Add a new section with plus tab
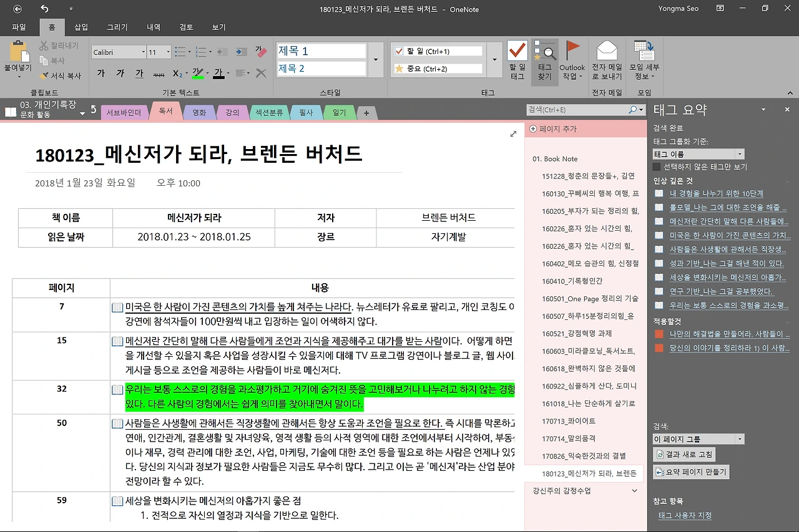This screenshot has height=532, width=799. point(366,113)
